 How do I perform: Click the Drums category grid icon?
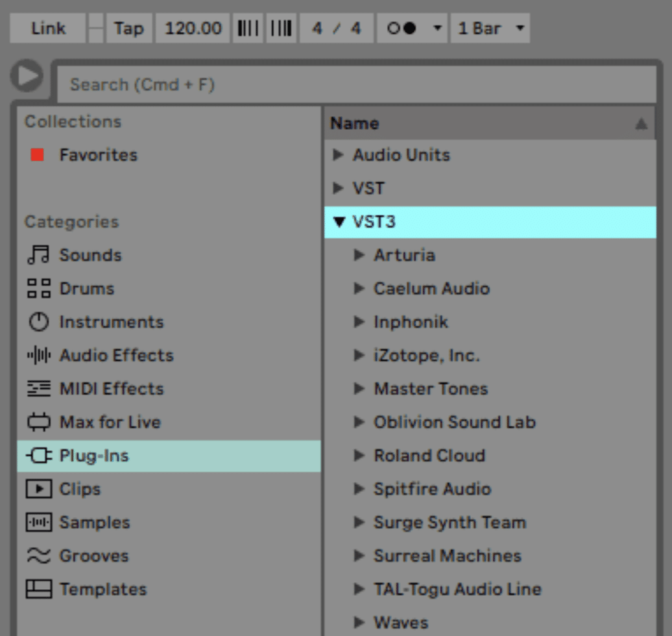[38, 288]
